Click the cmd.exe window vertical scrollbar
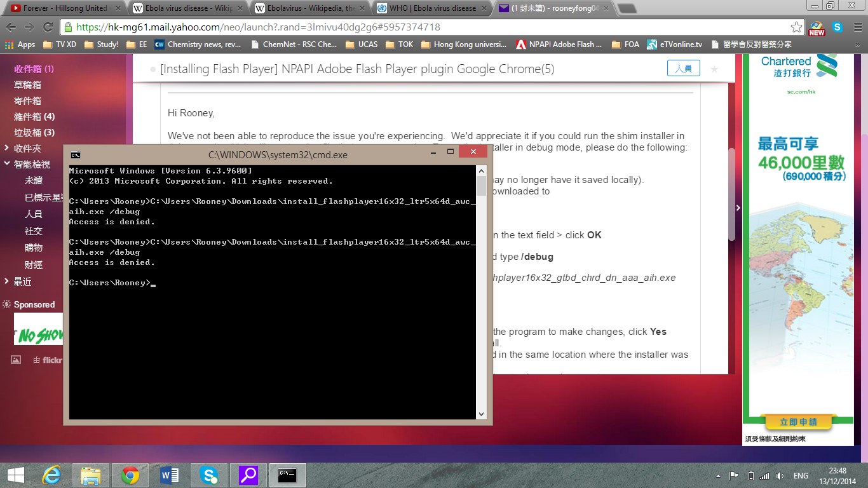 pos(481,292)
